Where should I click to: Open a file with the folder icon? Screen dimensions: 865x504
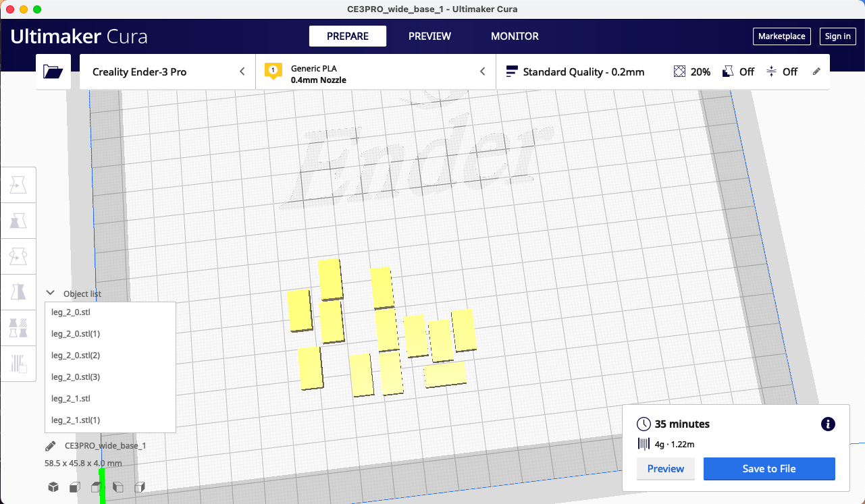[53, 72]
